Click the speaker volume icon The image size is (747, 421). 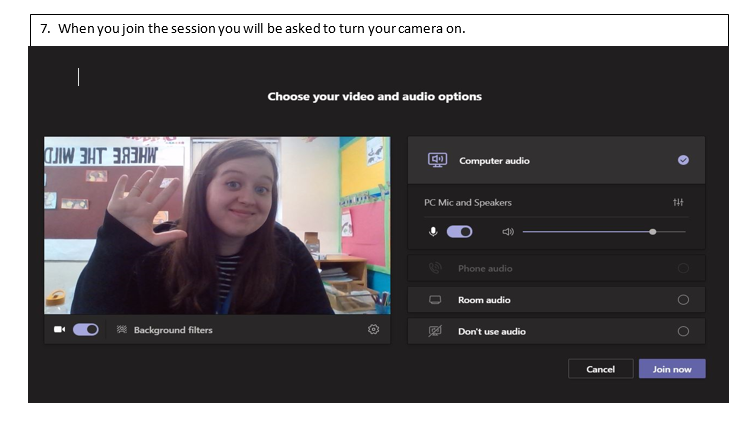click(x=508, y=231)
